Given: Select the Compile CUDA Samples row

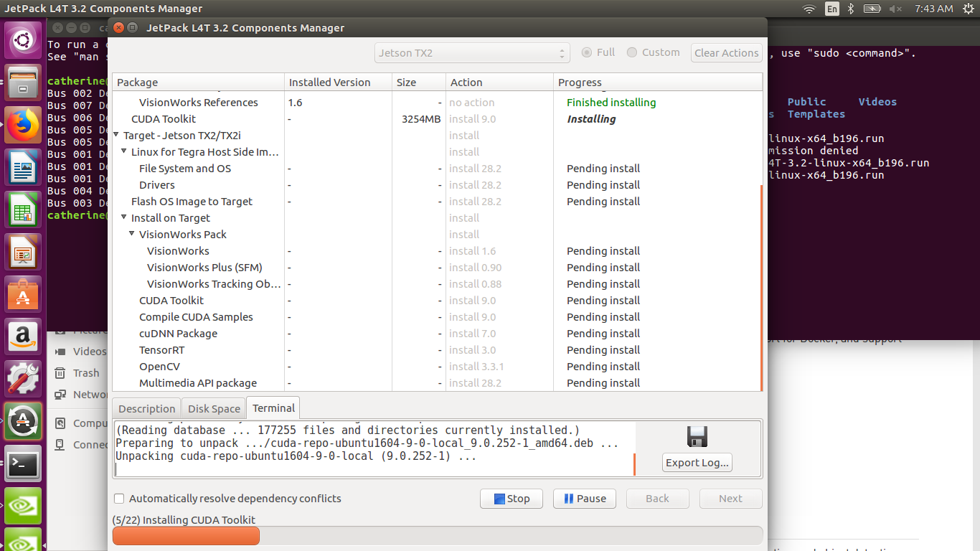Looking at the screenshot, I should coord(437,317).
